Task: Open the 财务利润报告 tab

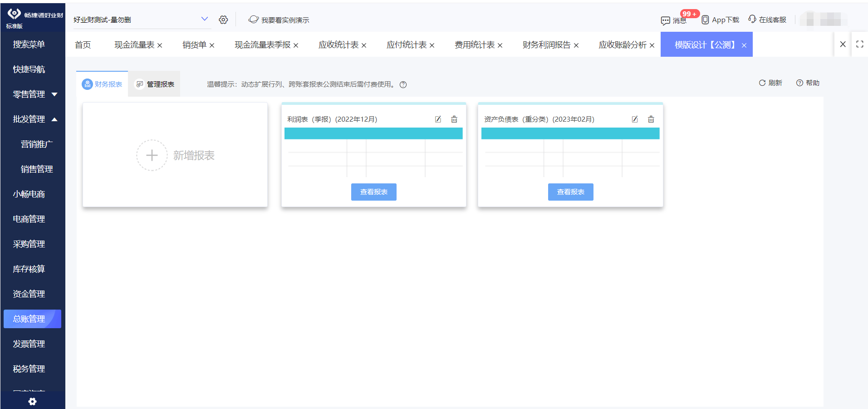Action: pos(547,44)
